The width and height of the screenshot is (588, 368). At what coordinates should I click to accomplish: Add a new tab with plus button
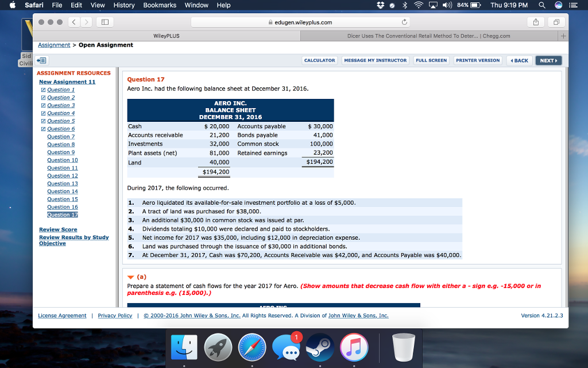pyautogui.click(x=563, y=36)
